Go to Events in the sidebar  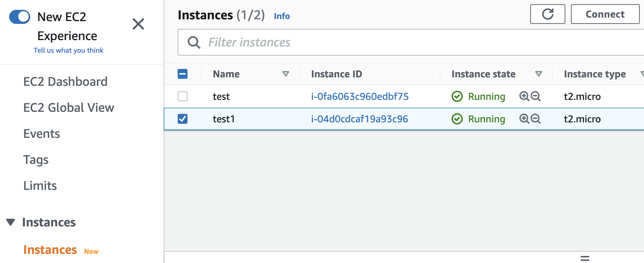pos(42,134)
